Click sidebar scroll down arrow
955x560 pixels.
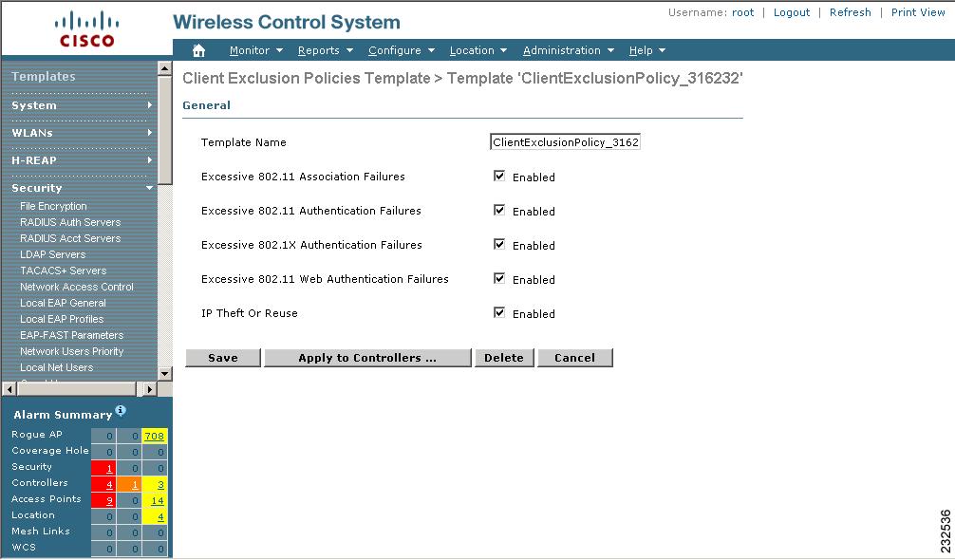click(x=164, y=373)
